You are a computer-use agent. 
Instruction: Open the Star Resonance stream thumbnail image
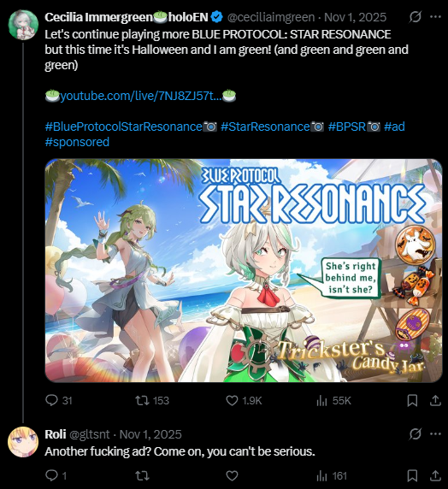tap(244, 270)
